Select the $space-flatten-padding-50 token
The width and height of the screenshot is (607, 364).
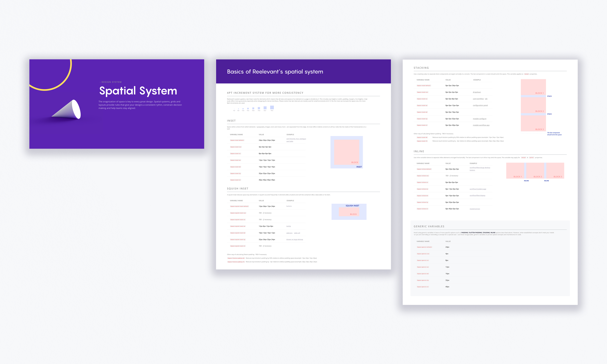tap(236, 258)
